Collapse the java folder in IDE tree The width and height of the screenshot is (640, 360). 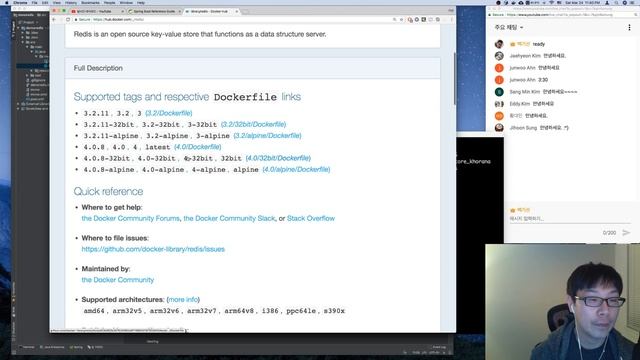[x=32, y=52]
